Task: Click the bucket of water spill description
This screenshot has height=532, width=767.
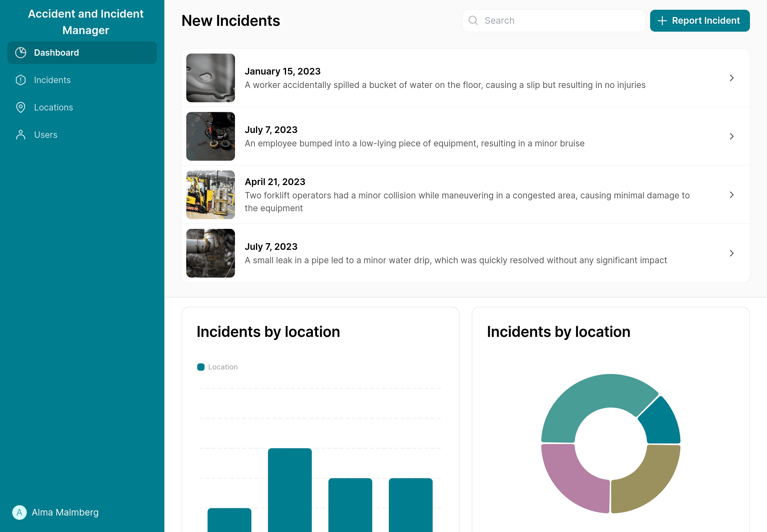Action: point(445,85)
